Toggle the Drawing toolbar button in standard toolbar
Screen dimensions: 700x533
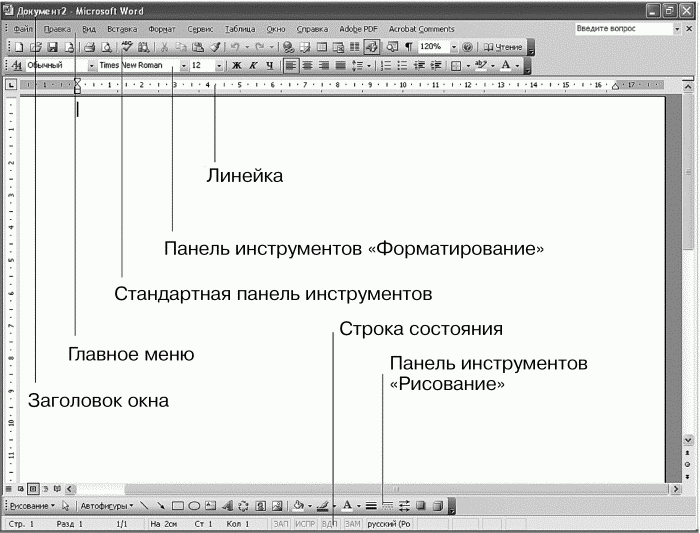pyautogui.click(x=371, y=47)
